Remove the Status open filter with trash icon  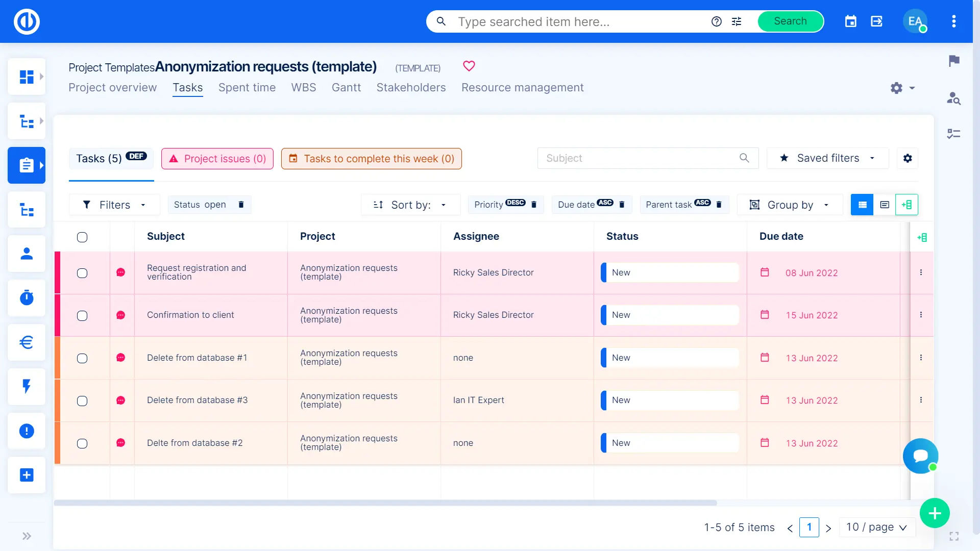(x=241, y=205)
